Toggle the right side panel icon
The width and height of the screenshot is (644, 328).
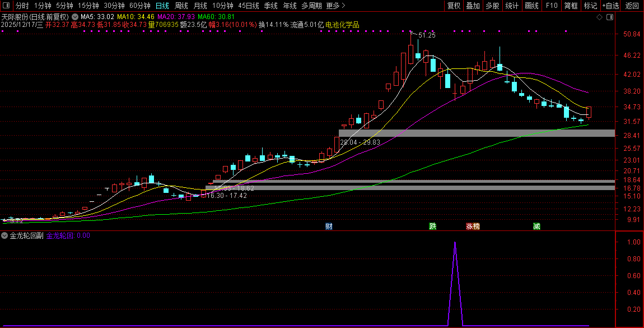click(610, 17)
